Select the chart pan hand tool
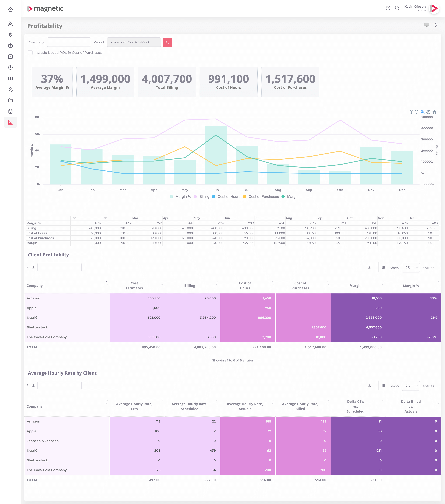This screenshot has width=445, height=504. [428, 112]
